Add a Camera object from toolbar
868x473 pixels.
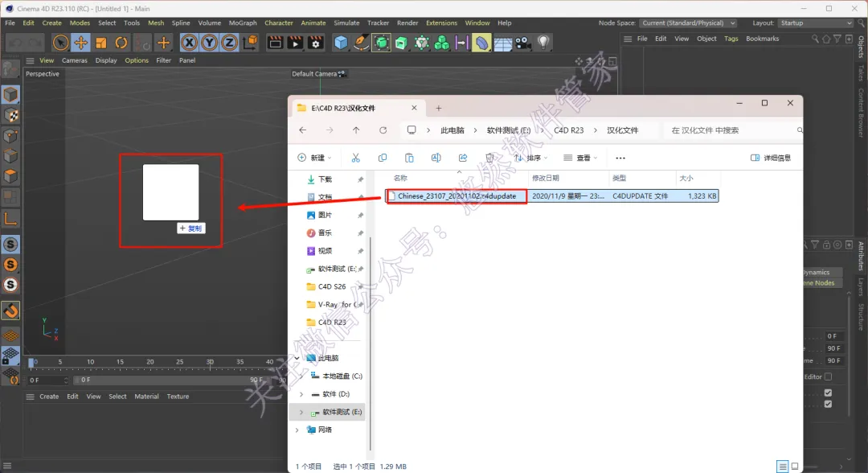pyautogui.click(x=522, y=43)
